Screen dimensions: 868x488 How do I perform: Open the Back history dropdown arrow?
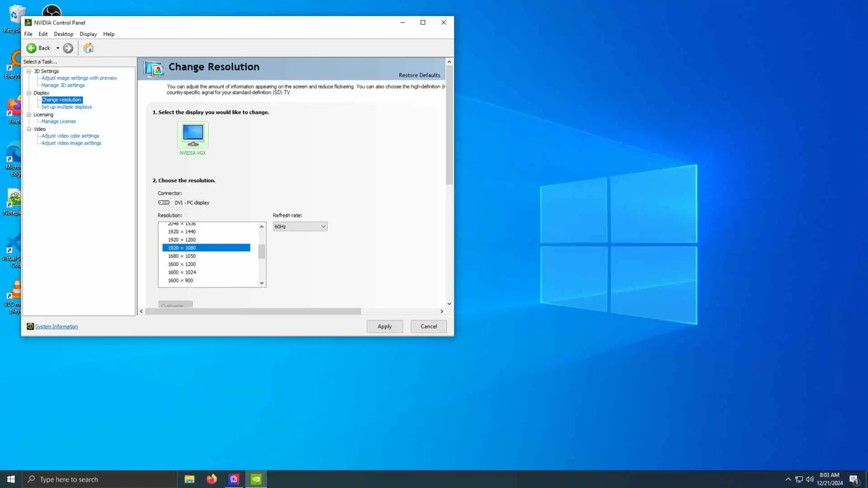click(x=57, y=48)
